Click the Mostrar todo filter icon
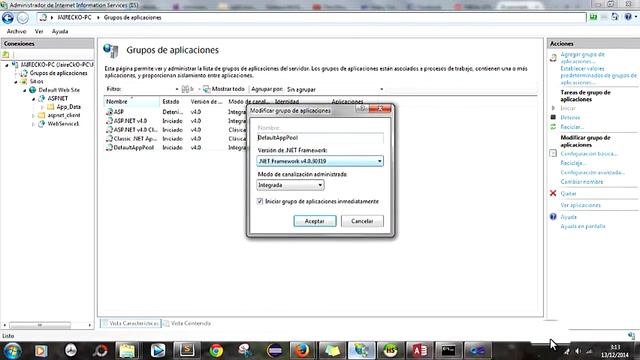Screen dimensions: 640x360 207,89
